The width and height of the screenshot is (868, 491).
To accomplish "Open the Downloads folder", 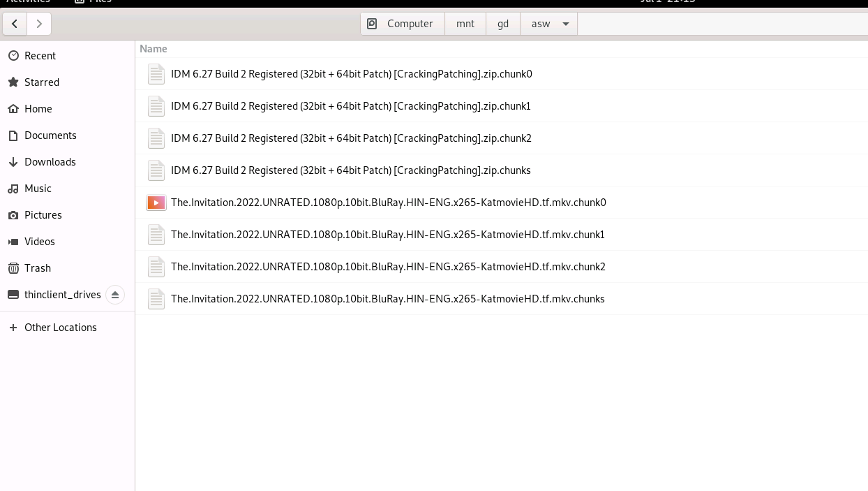I will 50,161.
